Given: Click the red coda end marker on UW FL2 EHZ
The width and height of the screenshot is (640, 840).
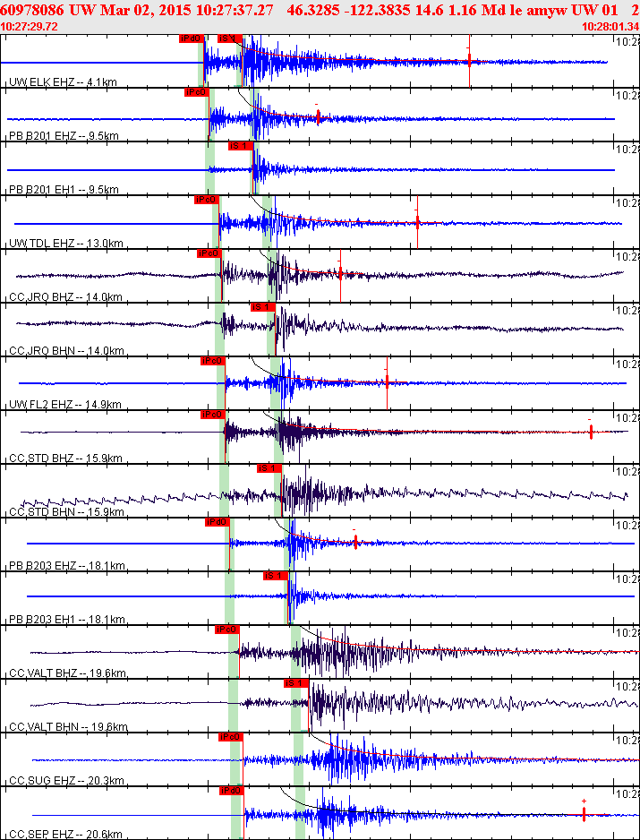Looking at the screenshot, I should [387, 382].
